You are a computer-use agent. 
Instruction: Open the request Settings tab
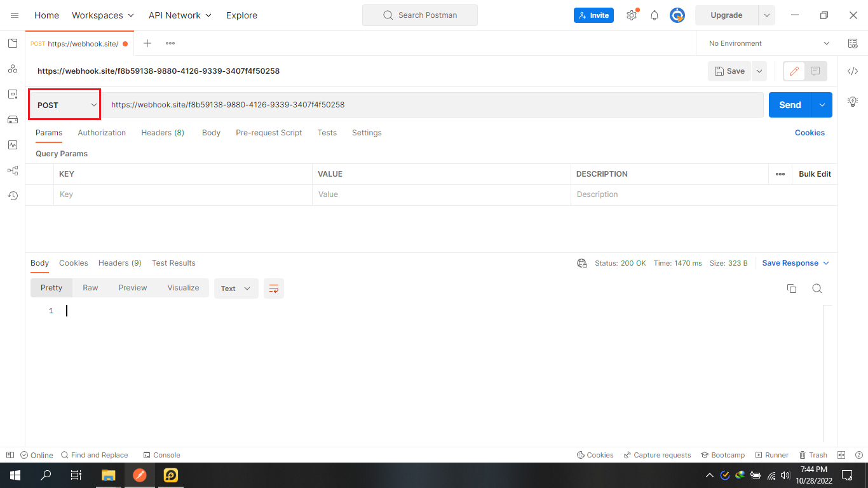(367, 133)
